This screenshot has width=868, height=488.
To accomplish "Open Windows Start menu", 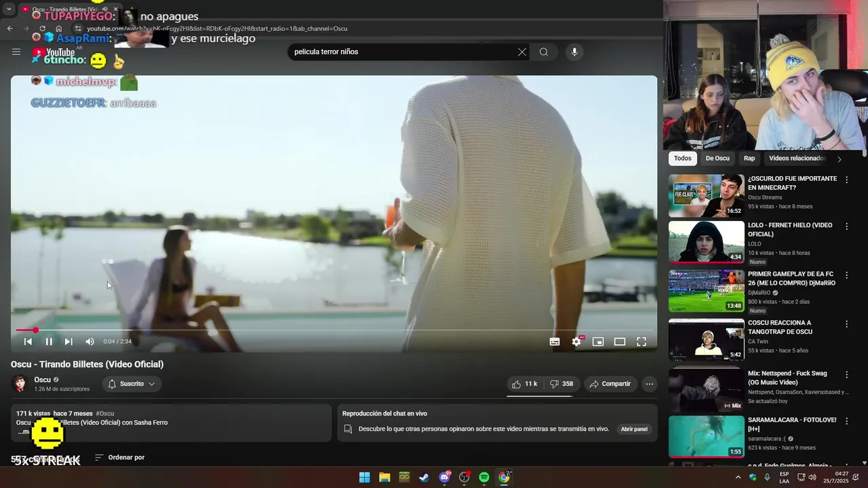I will tap(364, 477).
